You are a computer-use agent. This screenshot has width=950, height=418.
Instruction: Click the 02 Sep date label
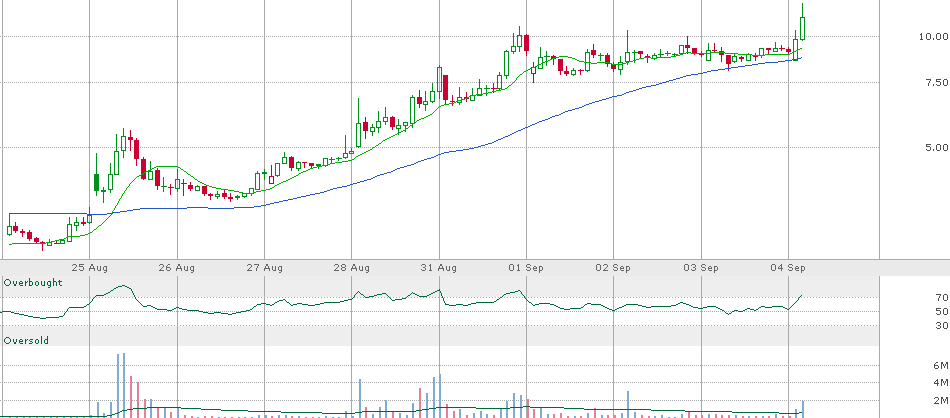coord(614,268)
